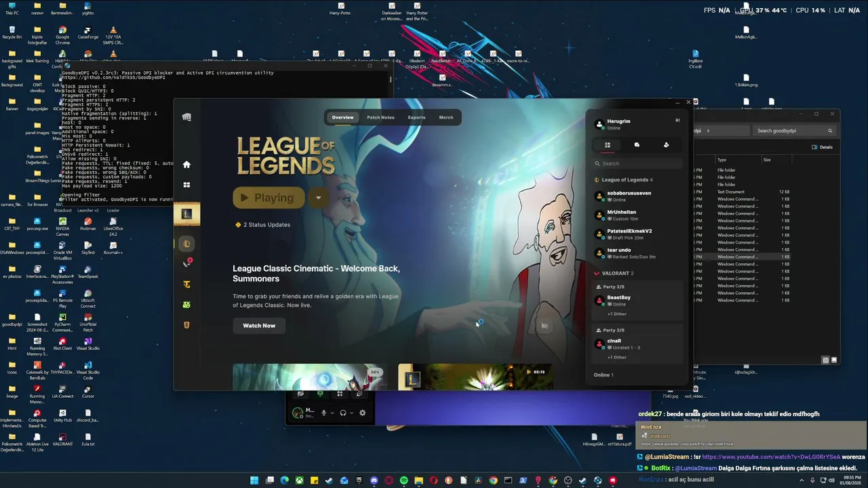Open voice panel user settings gear

coord(362,413)
